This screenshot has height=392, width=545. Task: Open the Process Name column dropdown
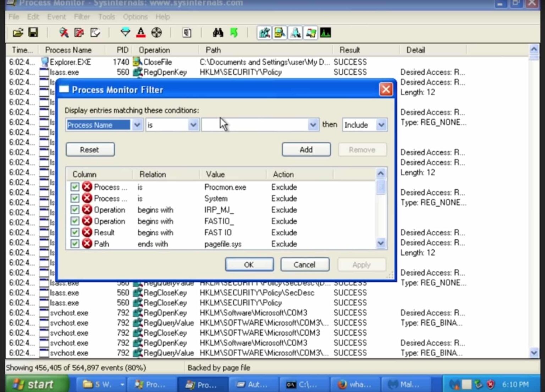137,125
